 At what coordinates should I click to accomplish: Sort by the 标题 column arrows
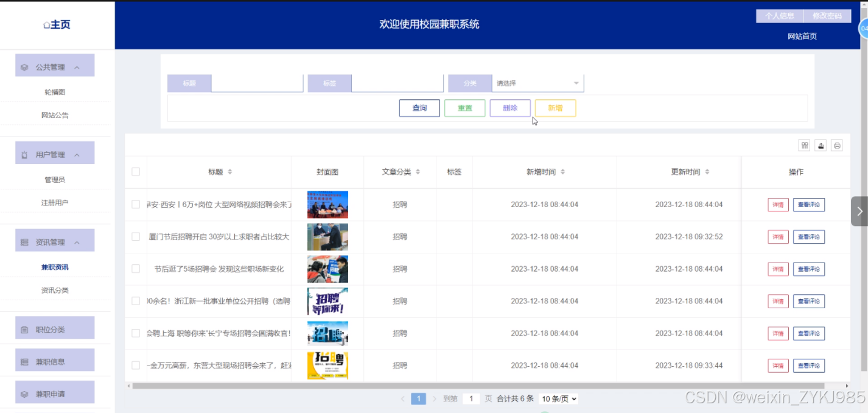pyautogui.click(x=229, y=172)
